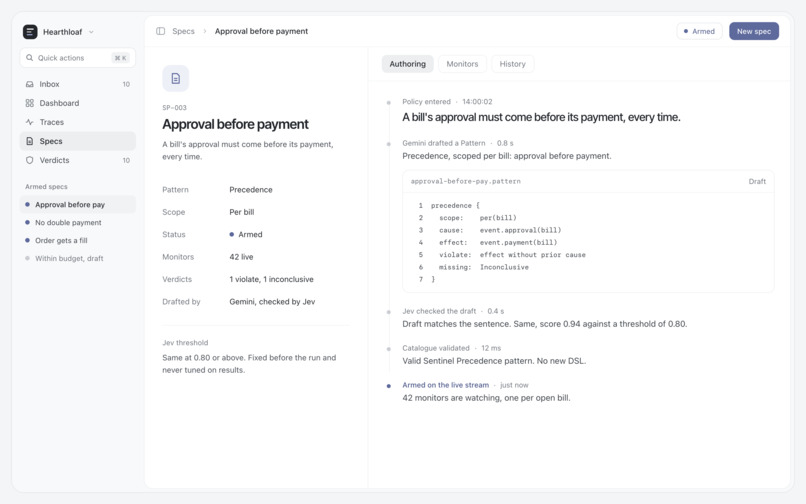
Task: Click the Valid Sentinel Precedence pattern text
Action: [x=494, y=361]
